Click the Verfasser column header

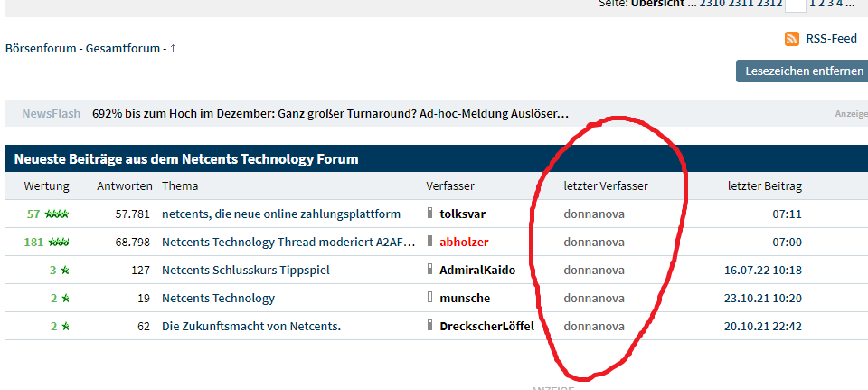pyautogui.click(x=450, y=186)
